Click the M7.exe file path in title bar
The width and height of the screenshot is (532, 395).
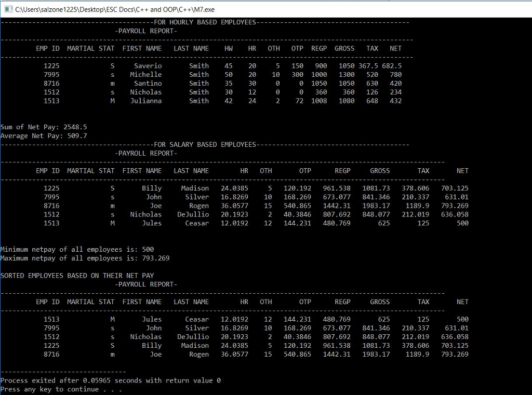[x=115, y=9]
